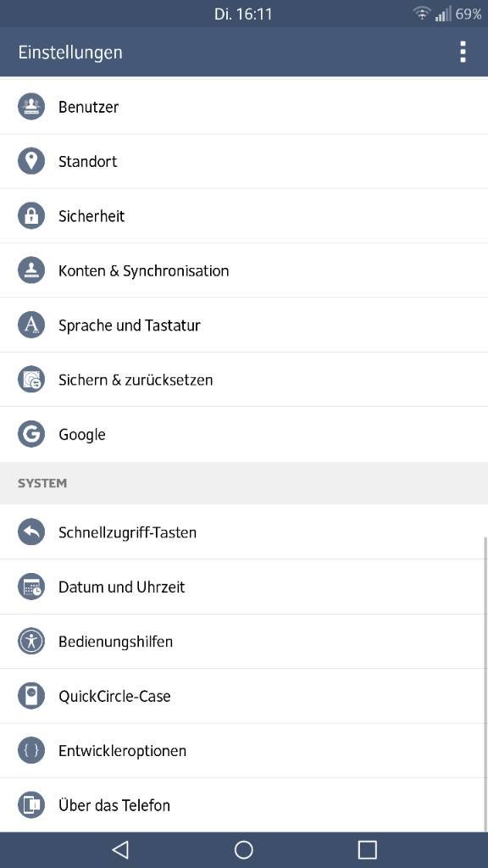Tap the Benutzer user icon
The height and width of the screenshot is (868, 488).
31,106
